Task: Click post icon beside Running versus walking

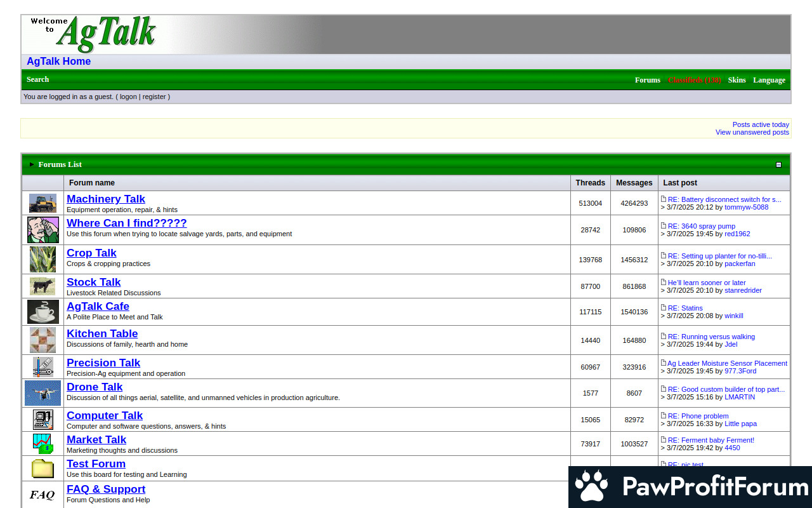Action: point(664,336)
